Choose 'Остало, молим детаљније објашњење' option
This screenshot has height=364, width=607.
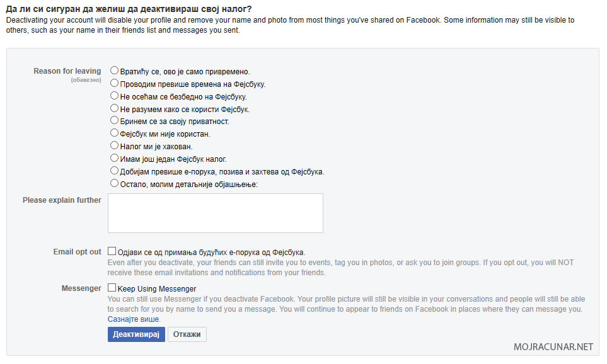click(114, 183)
